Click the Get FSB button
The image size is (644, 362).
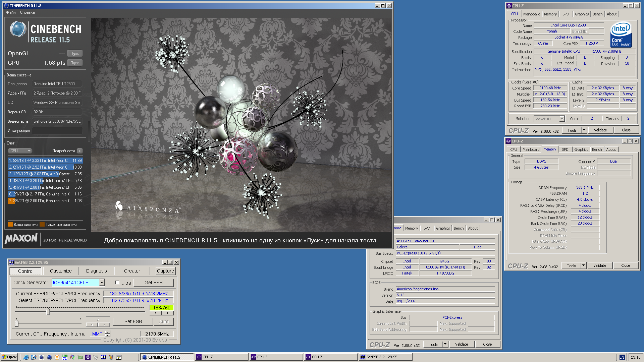pyautogui.click(x=154, y=283)
